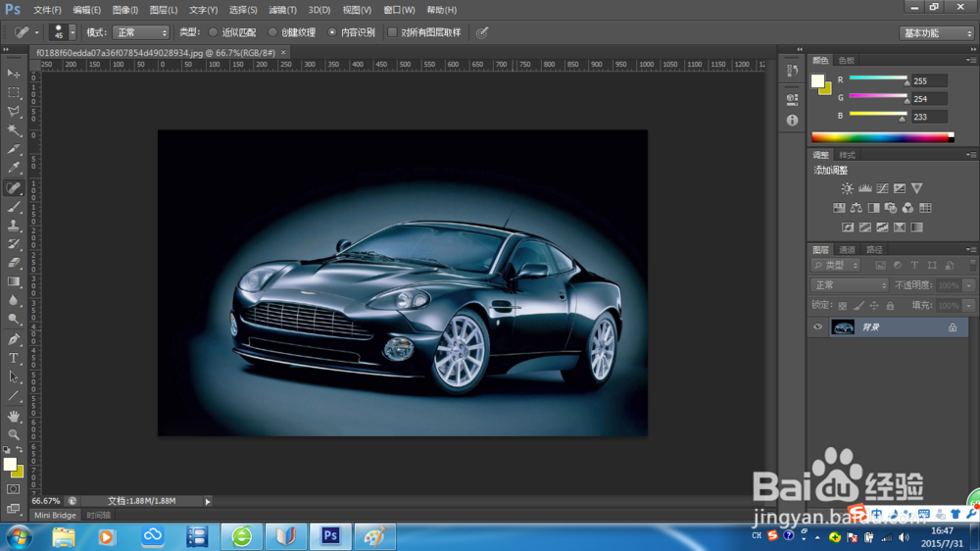
Task: Select the Brush tool
Action: coord(13,207)
